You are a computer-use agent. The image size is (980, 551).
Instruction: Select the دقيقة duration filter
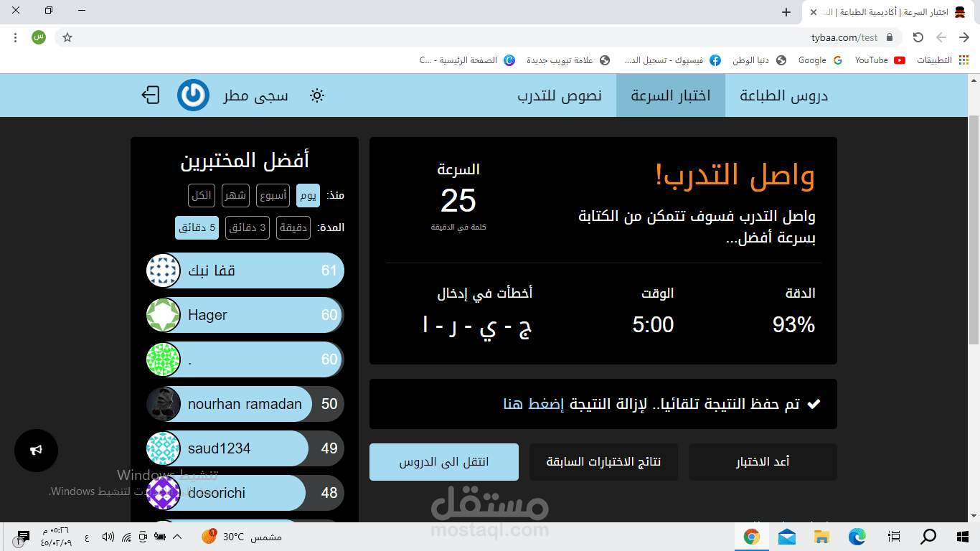tap(293, 227)
